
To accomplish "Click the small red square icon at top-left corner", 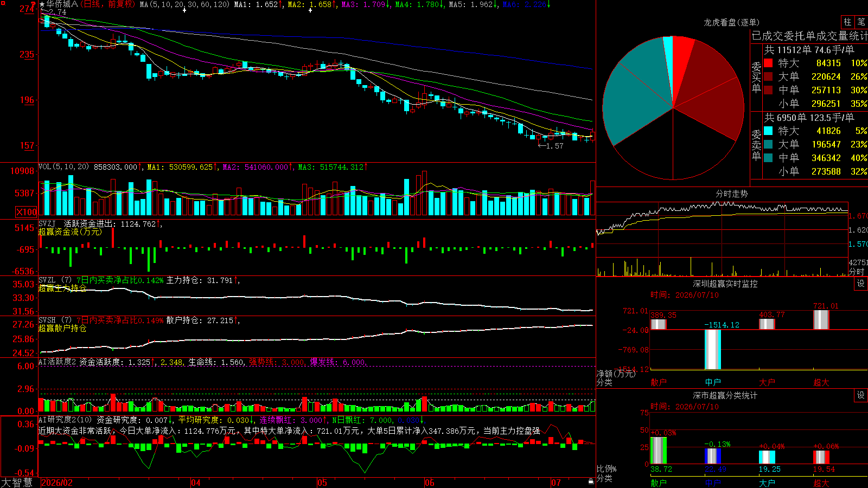I will (x=3, y=3).
